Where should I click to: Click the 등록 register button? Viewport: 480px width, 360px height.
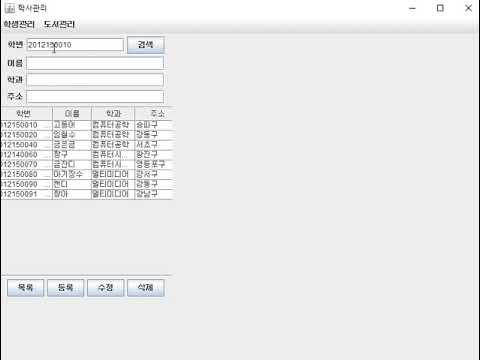pos(66,288)
